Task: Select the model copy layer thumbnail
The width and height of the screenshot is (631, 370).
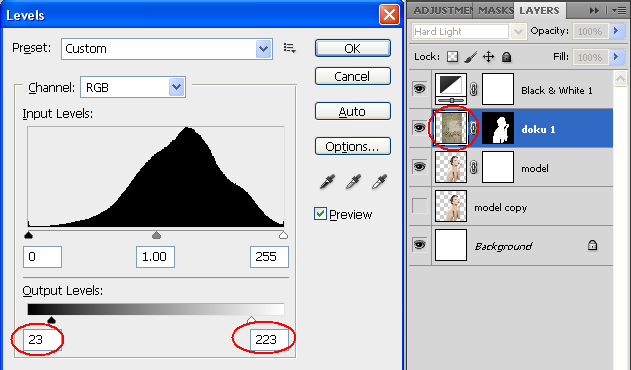Action: click(451, 206)
